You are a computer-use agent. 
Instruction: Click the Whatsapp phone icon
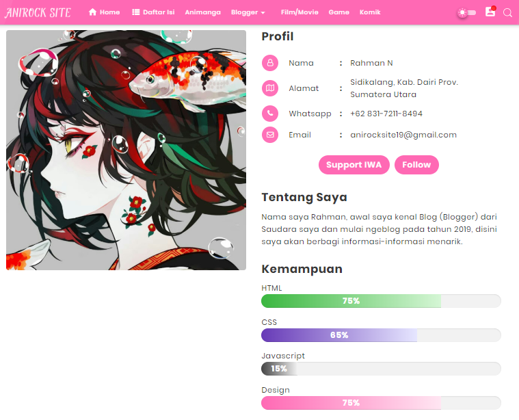tap(270, 114)
